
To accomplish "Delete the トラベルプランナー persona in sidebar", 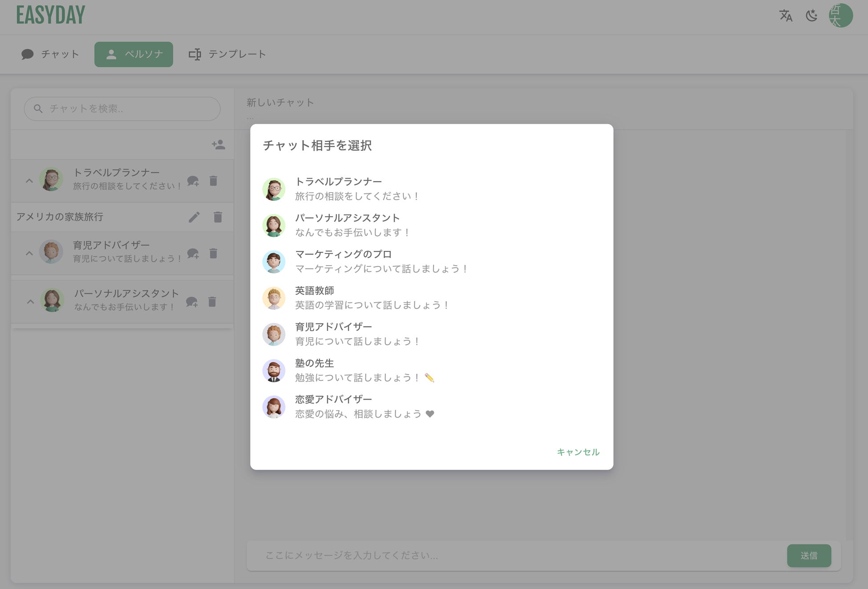I will [213, 181].
